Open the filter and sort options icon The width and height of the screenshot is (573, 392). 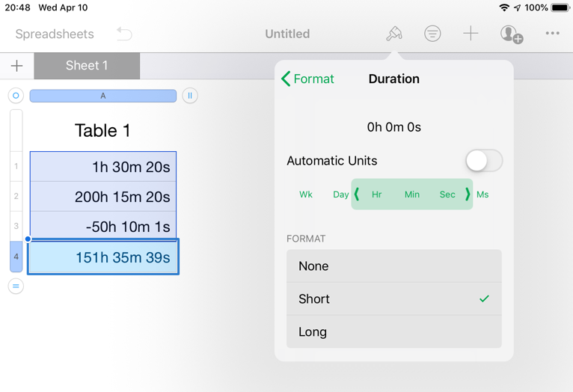[432, 34]
